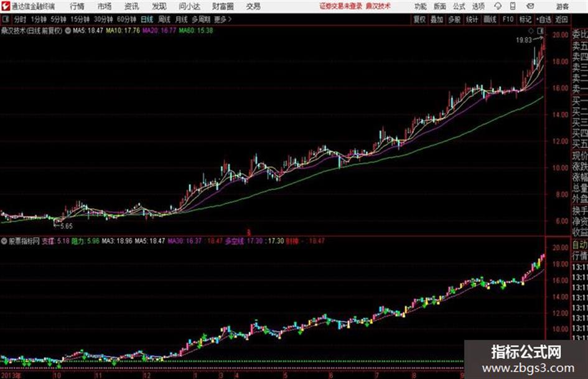The image size is (588, 379).
Task: Switch to the 1分钟 period tab
Action: point(39,19)
